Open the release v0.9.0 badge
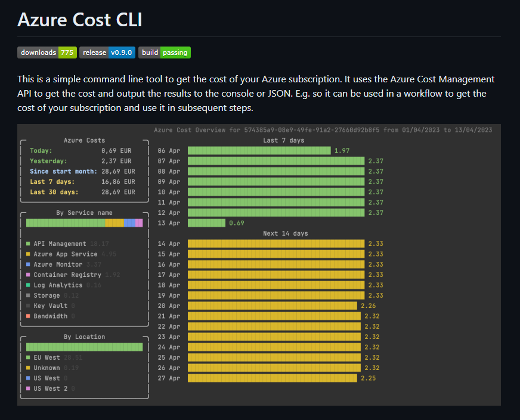Image resolution: width=520 pixels, height=420 pixels. [107, 52]
